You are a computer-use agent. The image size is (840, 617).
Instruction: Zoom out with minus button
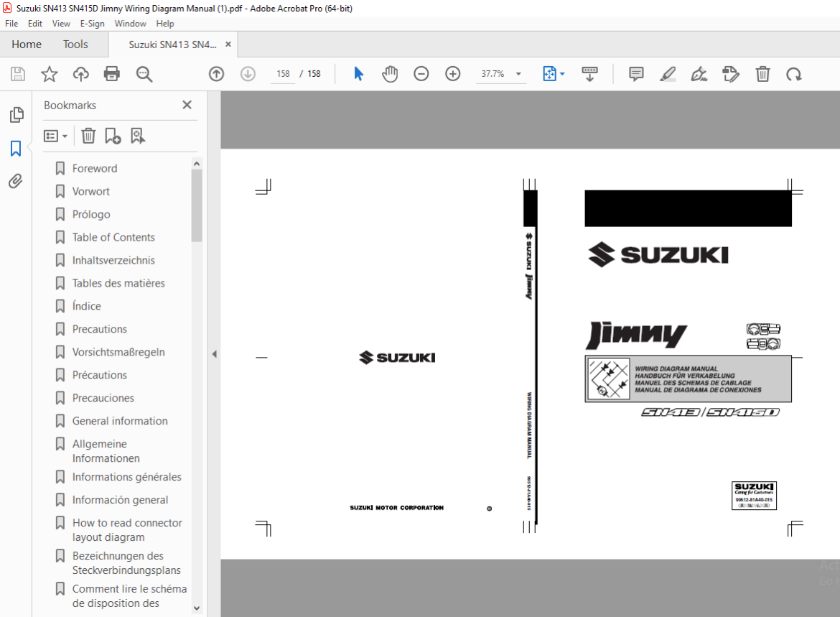click(x=421, y=74)
